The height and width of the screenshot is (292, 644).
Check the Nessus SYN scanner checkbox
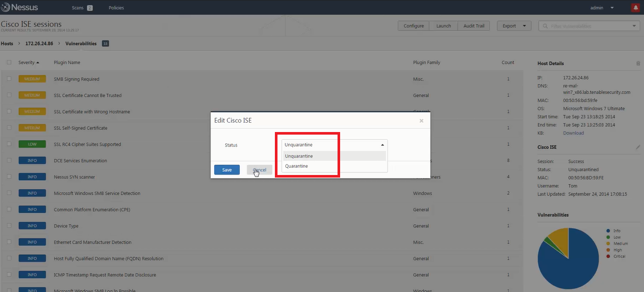[x=9, y=177]
